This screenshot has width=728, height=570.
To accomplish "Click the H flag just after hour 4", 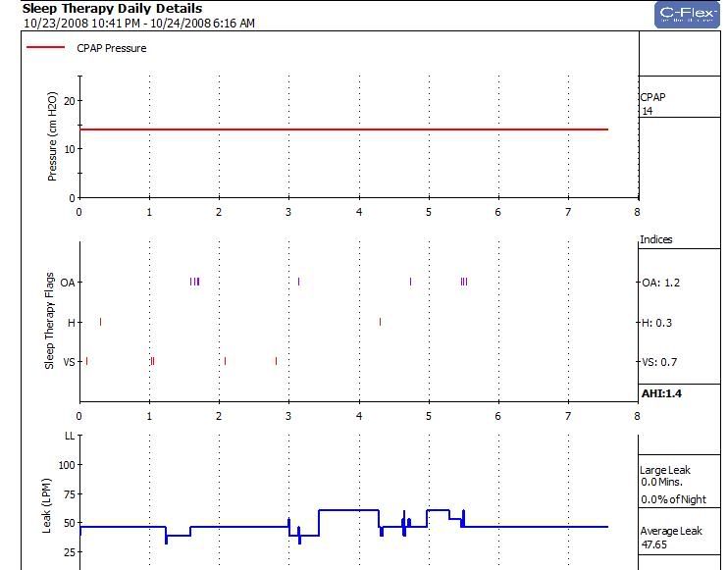I will coord(381,322).
